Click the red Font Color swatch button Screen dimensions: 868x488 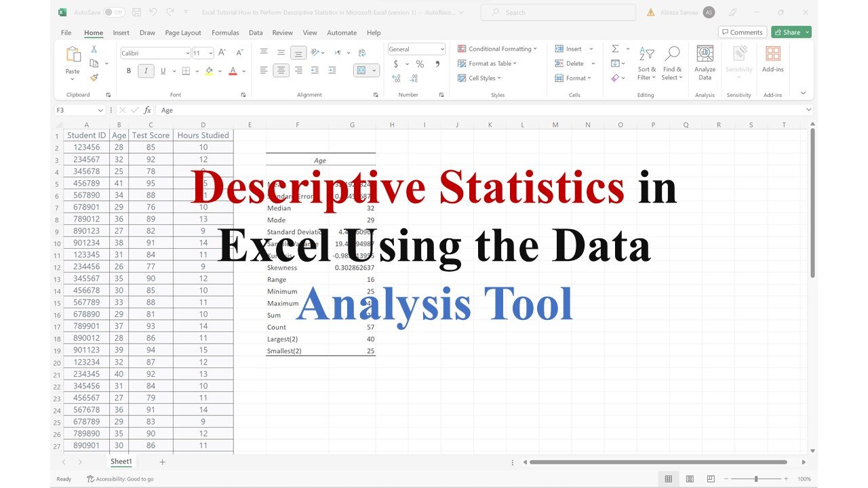tap(233, 70)
